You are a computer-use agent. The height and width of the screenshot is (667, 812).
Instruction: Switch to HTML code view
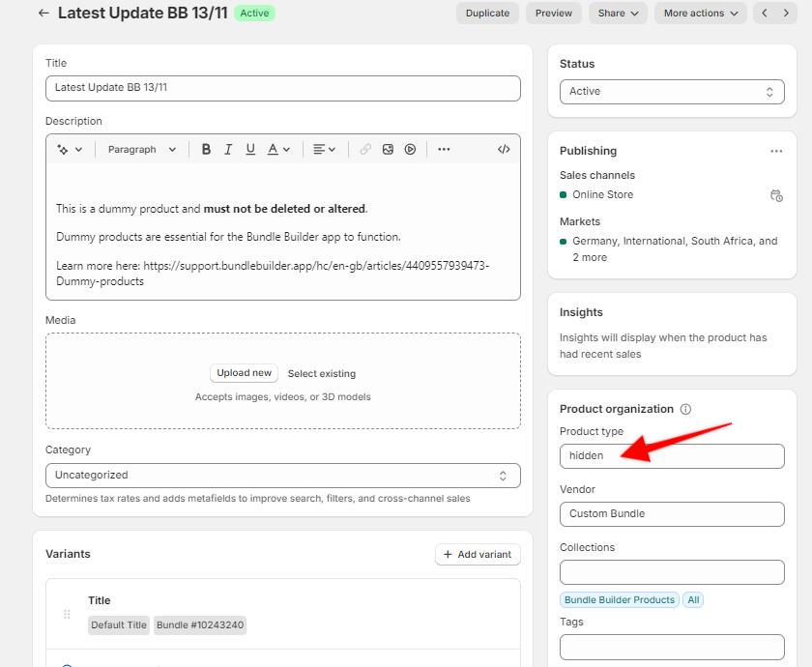point(504,150)
